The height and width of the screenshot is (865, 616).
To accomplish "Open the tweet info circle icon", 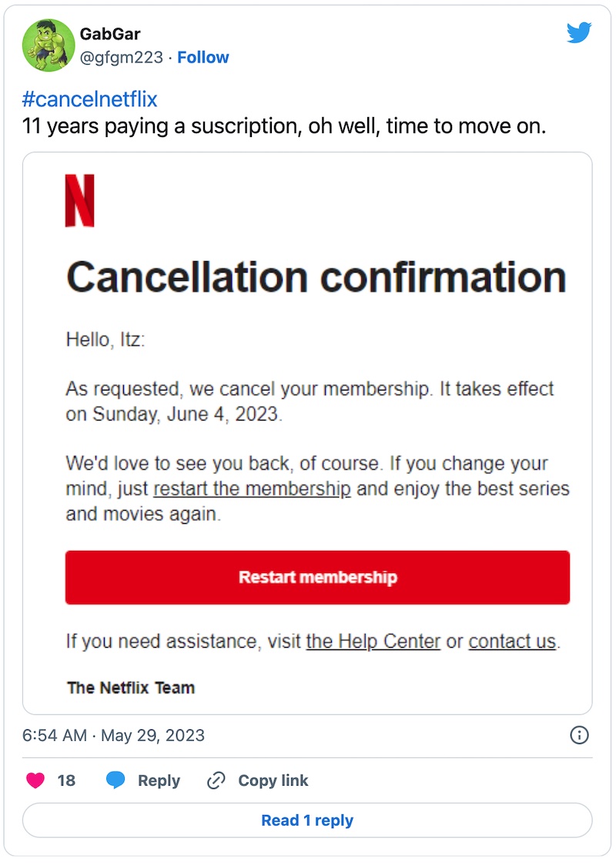I will (579, 735).
